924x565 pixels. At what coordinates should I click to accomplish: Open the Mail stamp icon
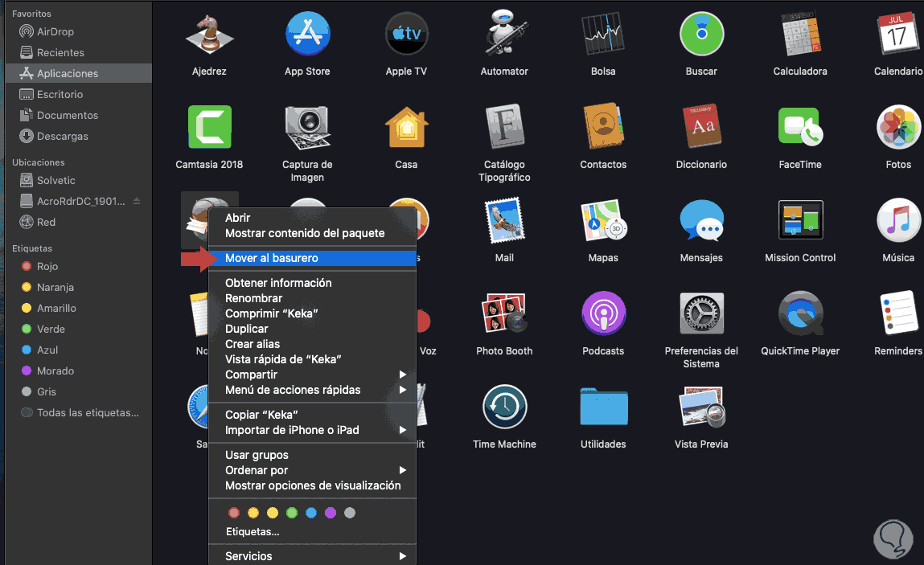pyautogui.click(x=504, y=219)
